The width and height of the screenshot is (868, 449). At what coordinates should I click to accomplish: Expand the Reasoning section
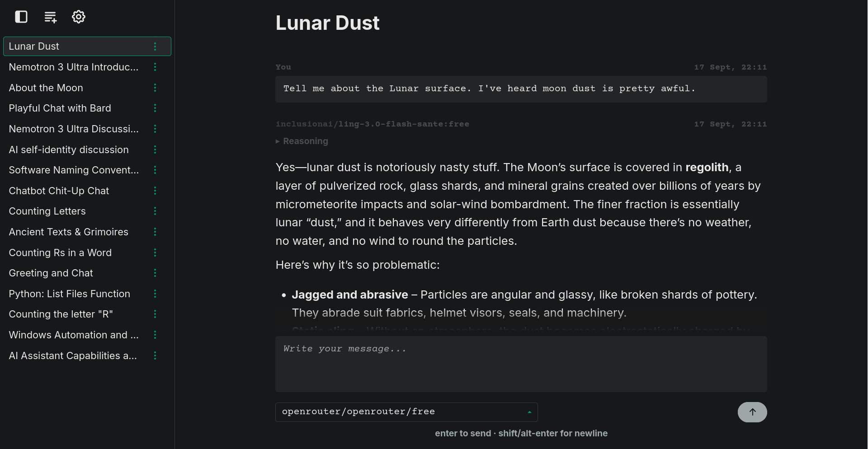(302, 141)
